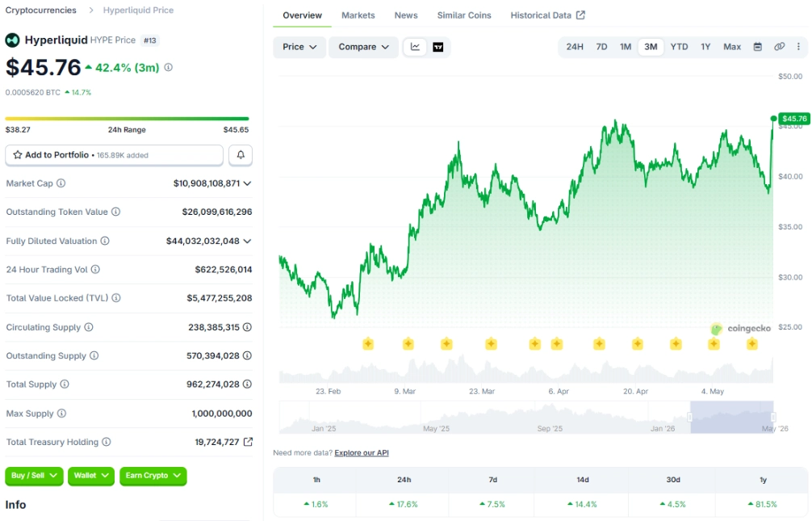This screenshot has width=812, height=521.
Task: Click the first yellow news marker below chart
Action: tap(368, 343)
